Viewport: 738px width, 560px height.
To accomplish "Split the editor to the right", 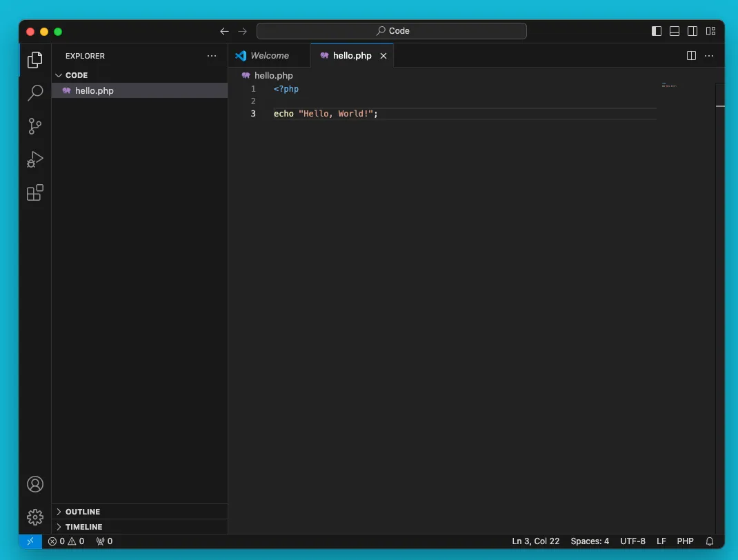I will tap(691, 56).
